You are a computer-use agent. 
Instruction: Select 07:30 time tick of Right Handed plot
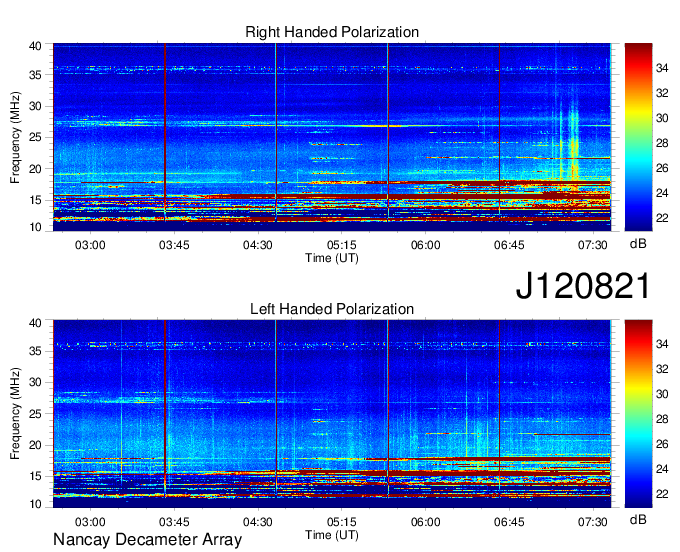click(x=593, y=245)
